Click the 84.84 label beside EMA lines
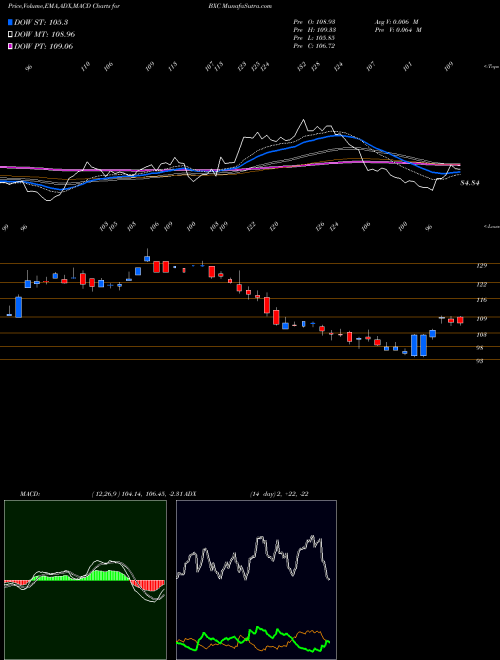This screenshot has width=500, height=660. click(470, 183)
